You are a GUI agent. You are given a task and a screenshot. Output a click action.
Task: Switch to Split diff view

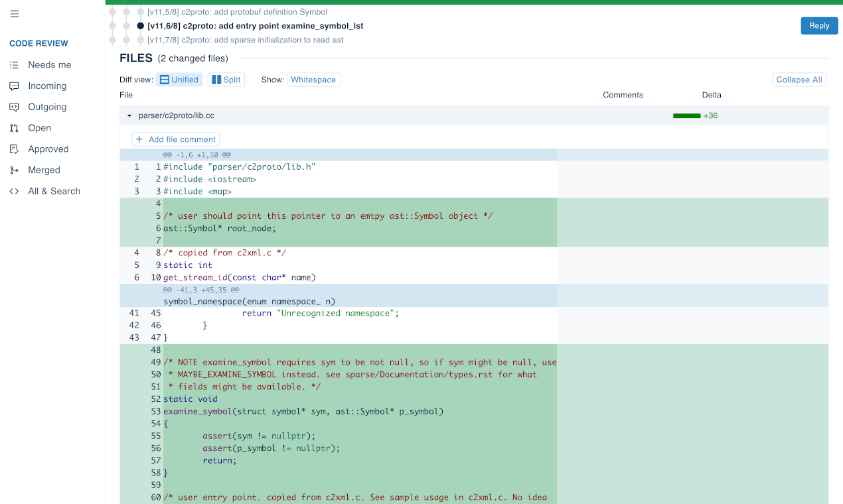226,80
